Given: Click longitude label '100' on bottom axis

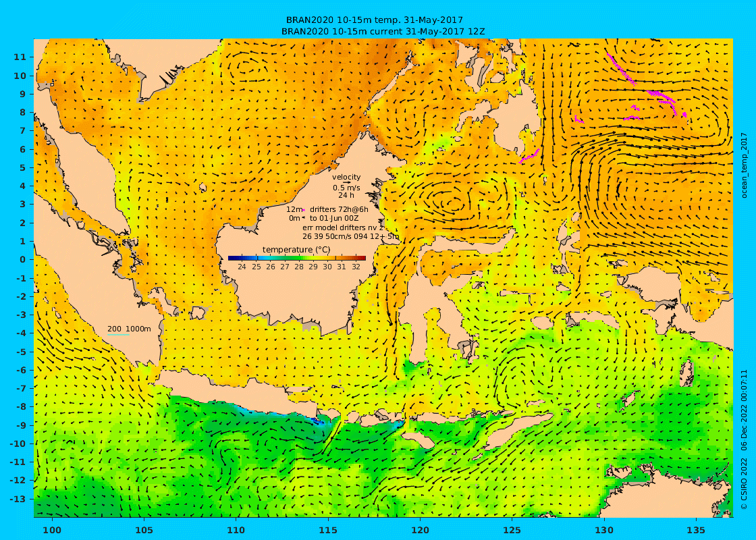Looking at the screenshot, I should point(52,530).
